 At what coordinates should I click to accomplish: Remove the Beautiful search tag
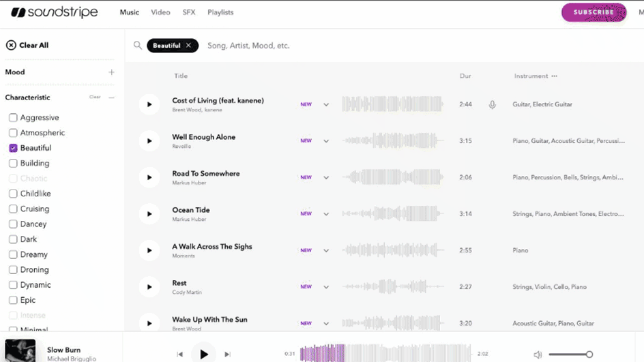pos(189,46)
